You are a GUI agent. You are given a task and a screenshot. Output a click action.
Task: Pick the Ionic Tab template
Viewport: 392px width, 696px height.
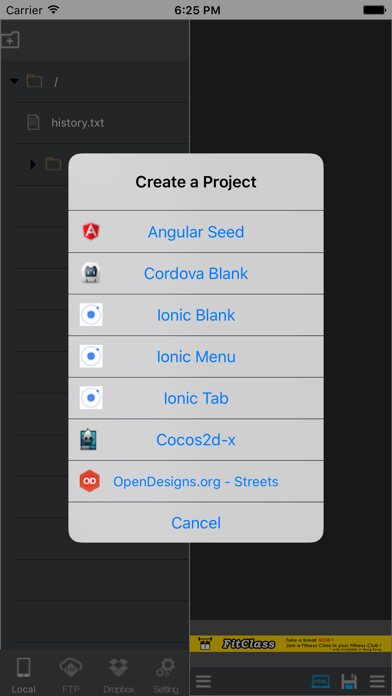coord(196,398)
